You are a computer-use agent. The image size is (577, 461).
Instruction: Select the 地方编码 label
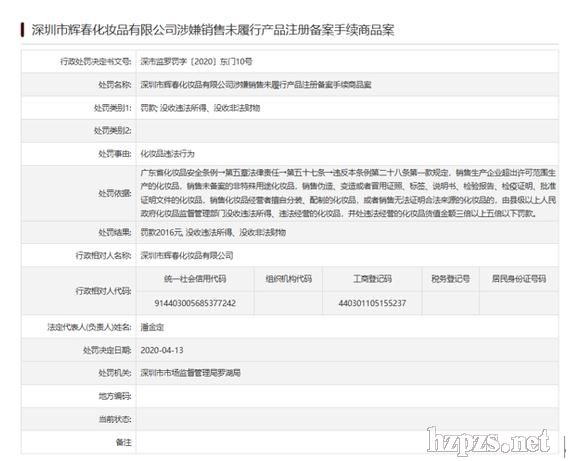click(x=114, y=396)
